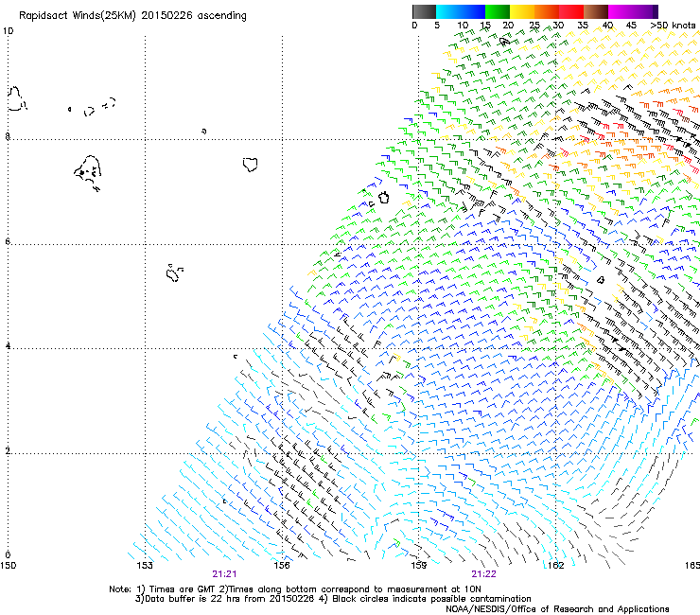The width and height of the screenshot is (700, 615).
Task: Click the longitude label '153' on bottom axis
Action: point(145,566)
